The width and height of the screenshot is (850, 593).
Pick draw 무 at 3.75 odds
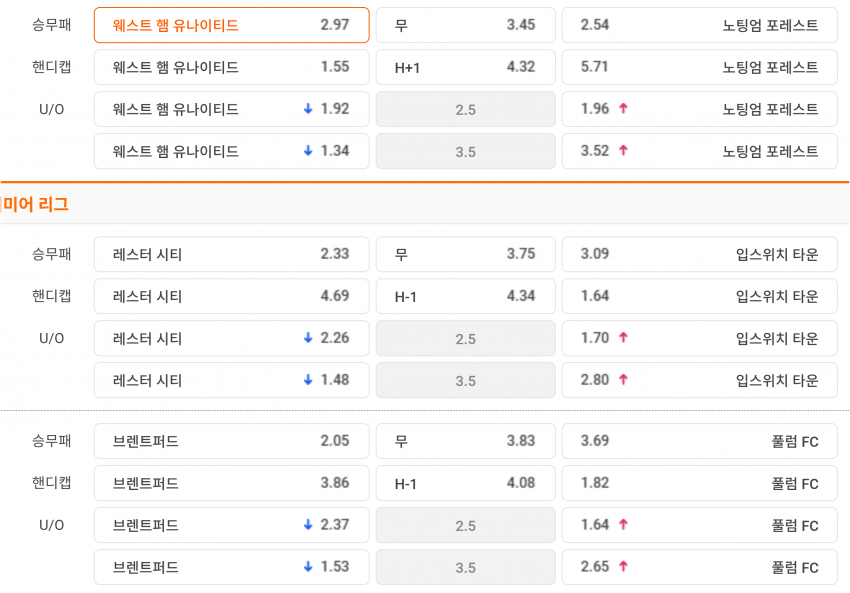pyautogui.click(x=466, y=254)
